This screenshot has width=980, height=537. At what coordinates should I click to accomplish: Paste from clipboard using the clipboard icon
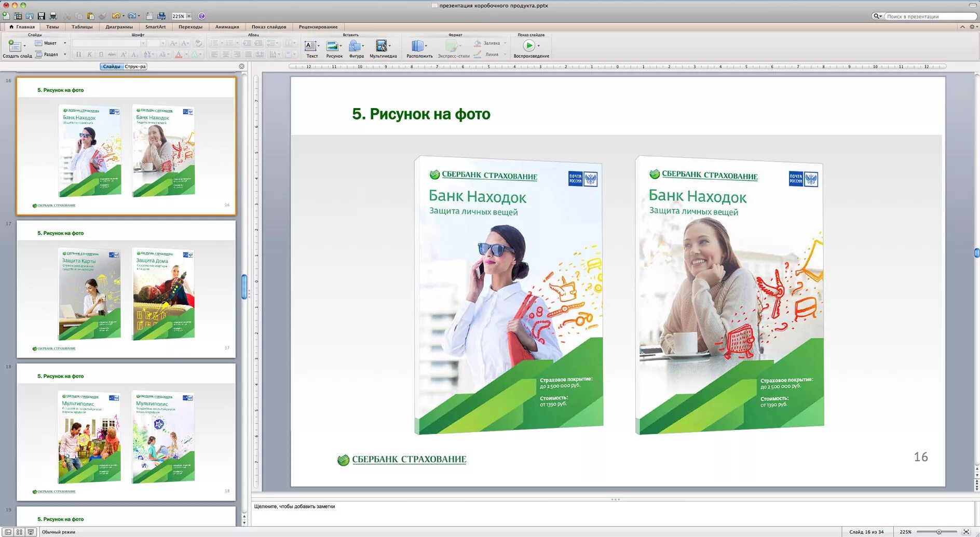[x=91, y=16]
